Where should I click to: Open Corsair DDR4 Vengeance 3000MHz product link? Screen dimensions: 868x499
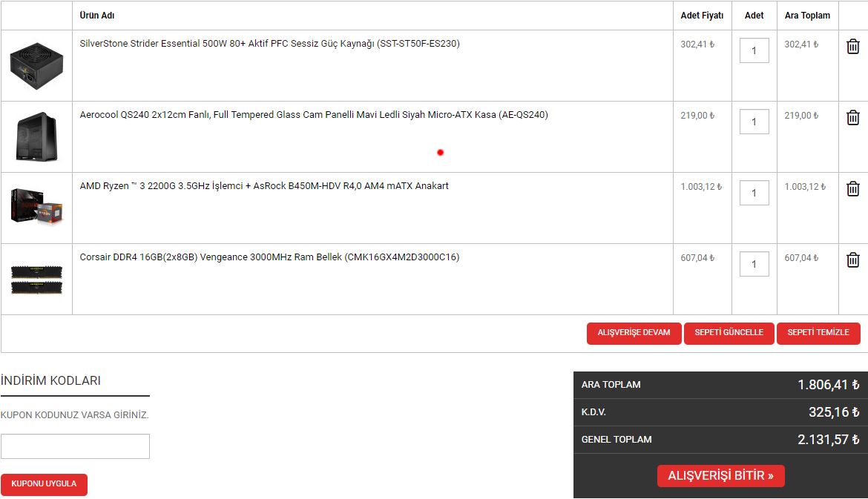tap(269, 257)
